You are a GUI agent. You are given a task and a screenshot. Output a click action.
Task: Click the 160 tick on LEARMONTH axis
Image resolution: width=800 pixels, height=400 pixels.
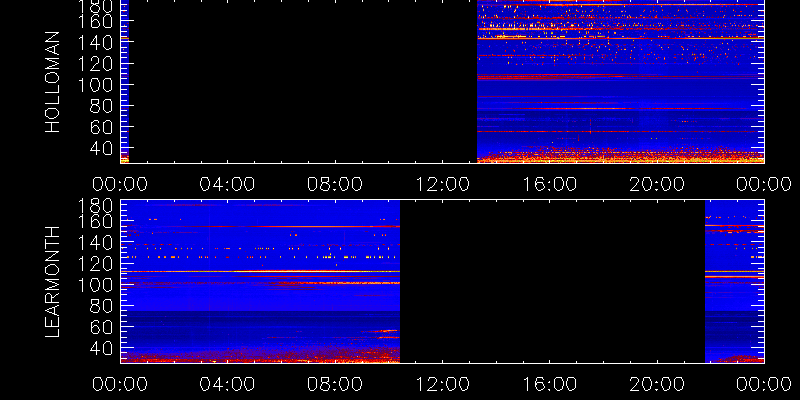pyautogui.click(x=95, y=222)
